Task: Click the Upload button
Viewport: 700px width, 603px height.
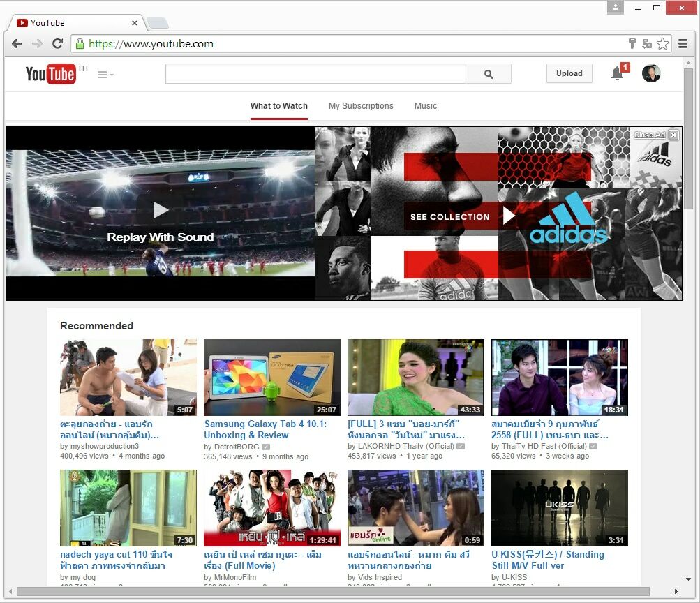Action: 569,73
